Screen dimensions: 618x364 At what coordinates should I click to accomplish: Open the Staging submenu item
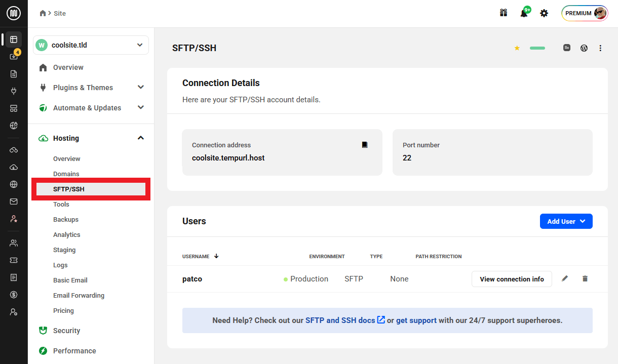click(x=64, y=250)
